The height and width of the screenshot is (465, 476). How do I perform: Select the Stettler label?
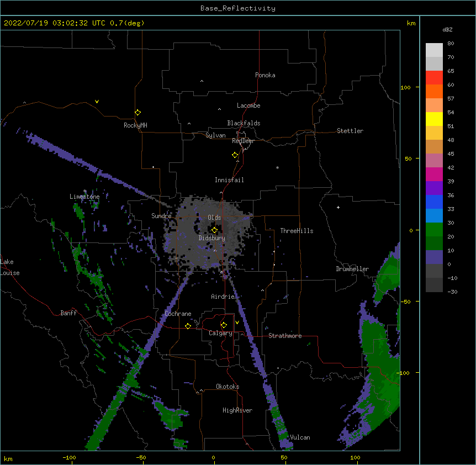(350, 131)
